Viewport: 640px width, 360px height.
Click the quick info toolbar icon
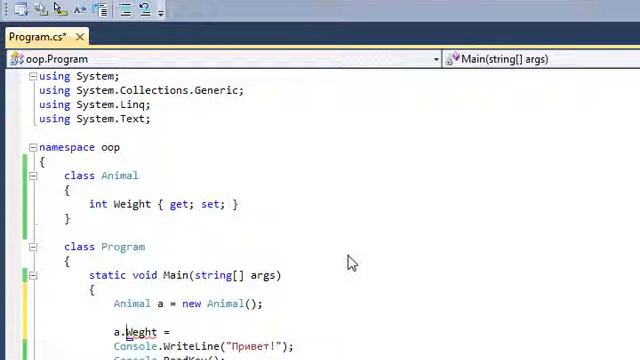(60, 9)
